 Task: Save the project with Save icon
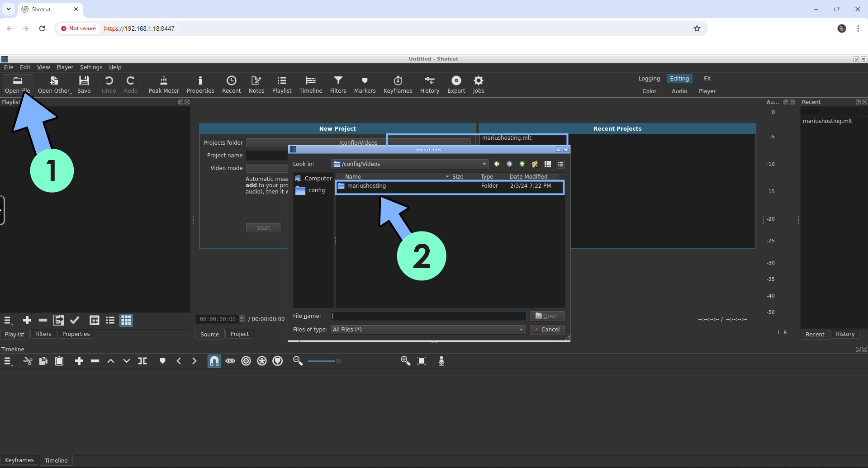84,85
